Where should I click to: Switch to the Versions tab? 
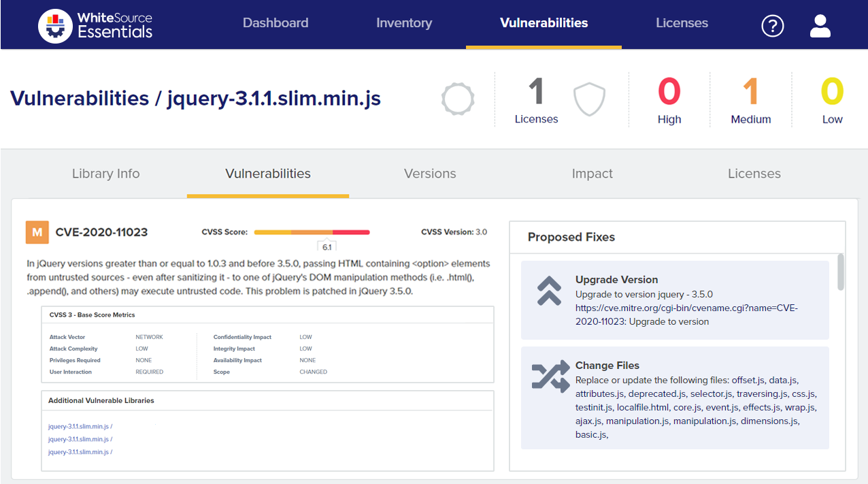tap(430, 174)
